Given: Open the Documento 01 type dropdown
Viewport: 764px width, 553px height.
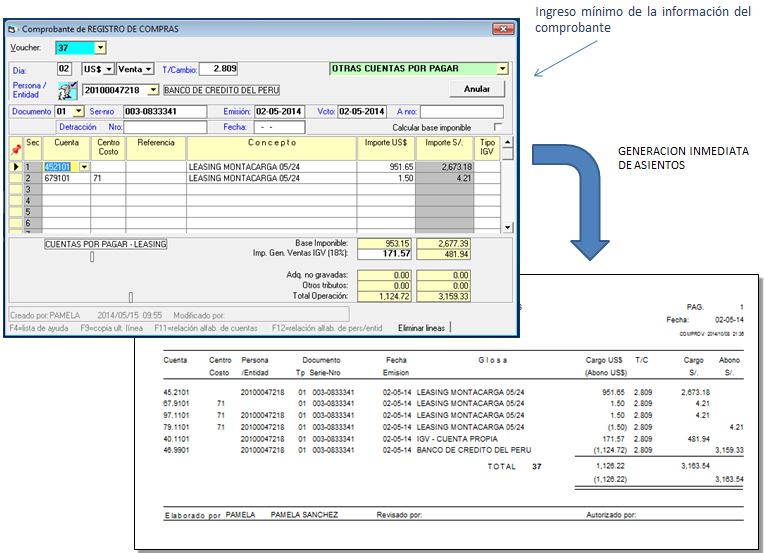Looking at the screenshot, I should click(78, 112).
